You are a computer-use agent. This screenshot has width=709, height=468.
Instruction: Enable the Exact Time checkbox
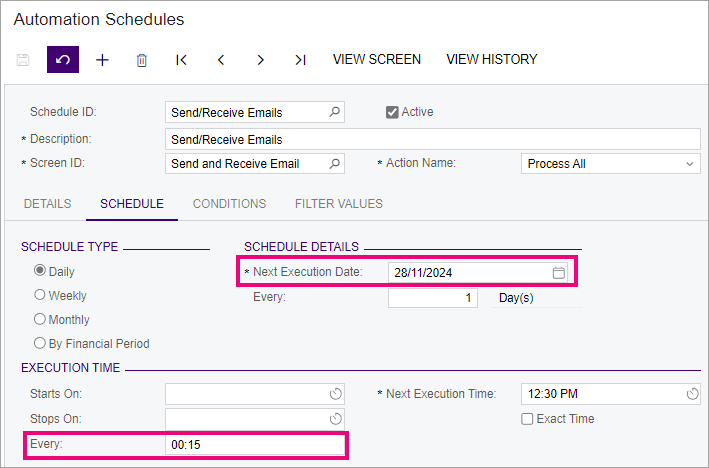527,419
